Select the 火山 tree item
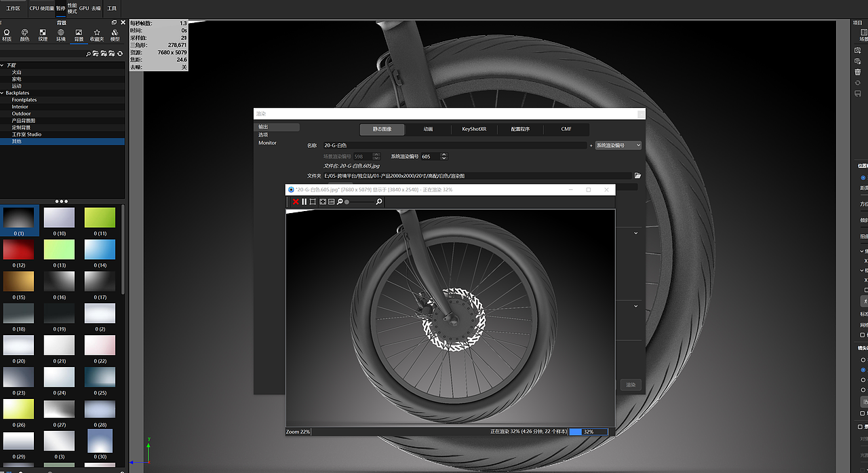Viewport: 868px width, 473px height. (x=16, y=72)
